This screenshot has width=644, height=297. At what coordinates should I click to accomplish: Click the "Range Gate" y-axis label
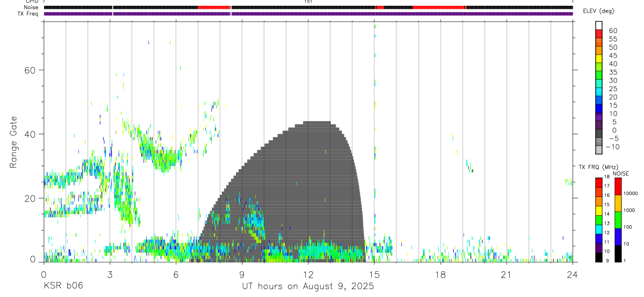13,142
